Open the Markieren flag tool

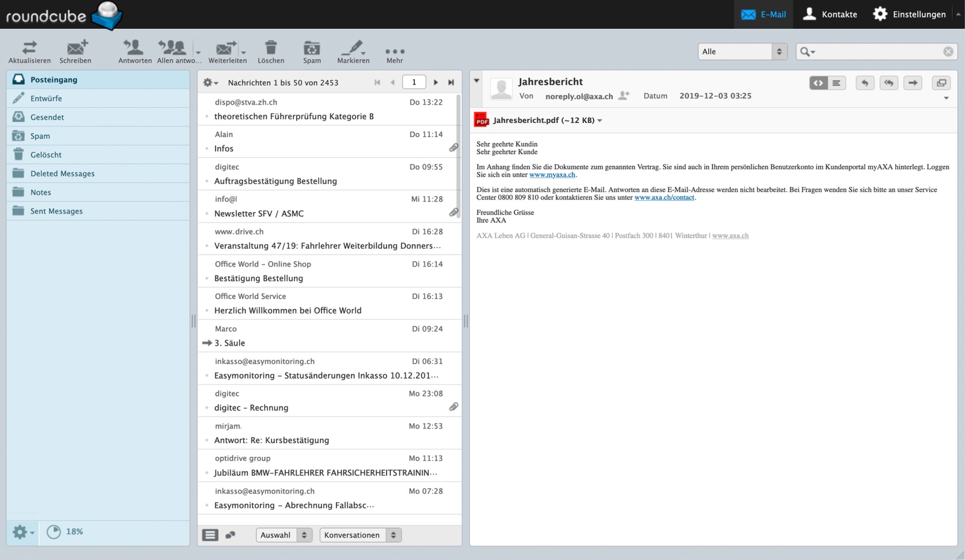coord(353,47)
